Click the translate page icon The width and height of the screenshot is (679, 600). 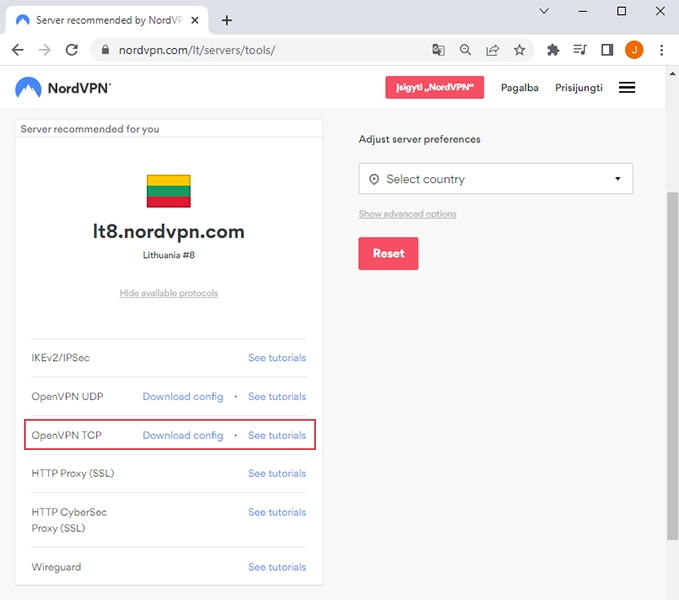click(x=438, y=50)
